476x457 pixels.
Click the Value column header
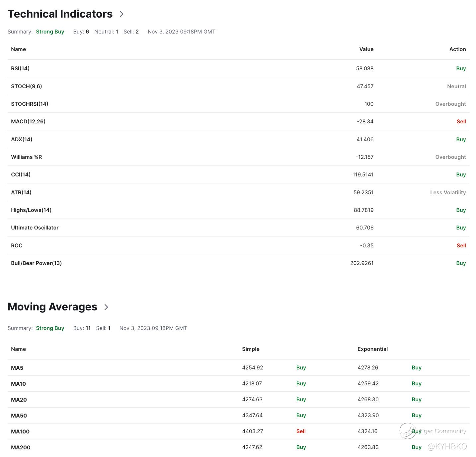click(366, 49)
